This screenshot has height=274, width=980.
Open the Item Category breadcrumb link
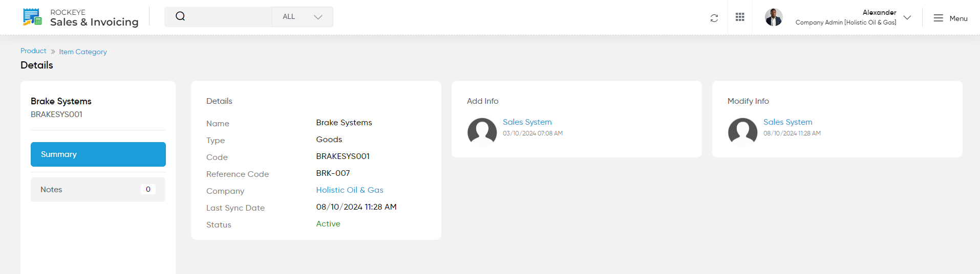click(x=83, y=52)
